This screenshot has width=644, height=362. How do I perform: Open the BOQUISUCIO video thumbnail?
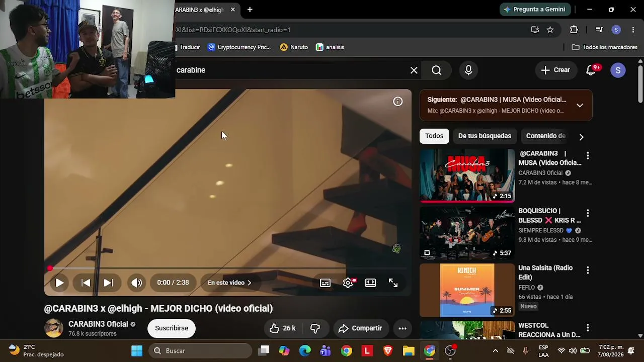coord(467,233)
